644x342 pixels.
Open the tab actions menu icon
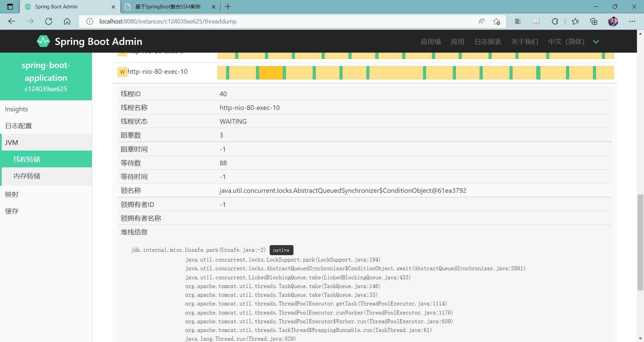[x=10, y=7]
